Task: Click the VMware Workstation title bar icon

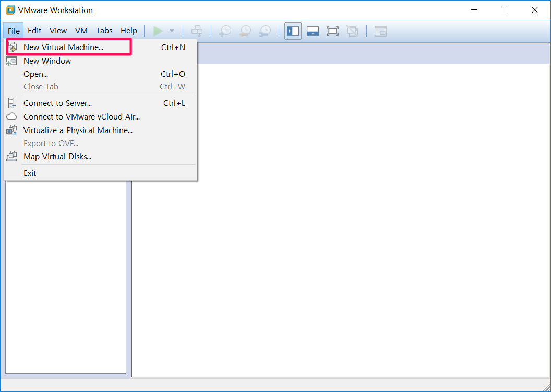Action: coord(10,10)
